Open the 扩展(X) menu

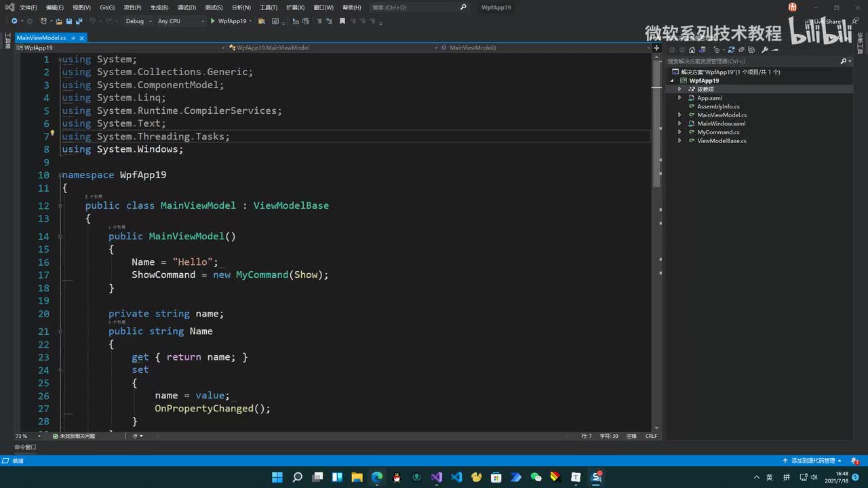tap(295, 7)
